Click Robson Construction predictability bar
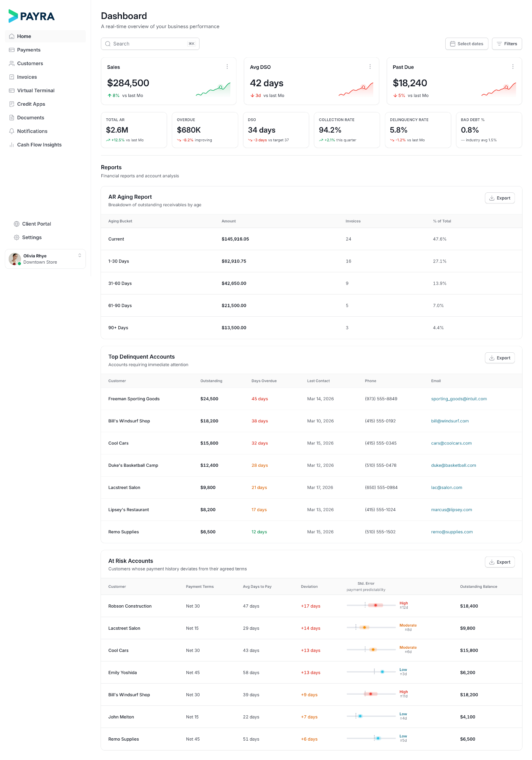The image size is (532, 760). [x=371, y=605]
